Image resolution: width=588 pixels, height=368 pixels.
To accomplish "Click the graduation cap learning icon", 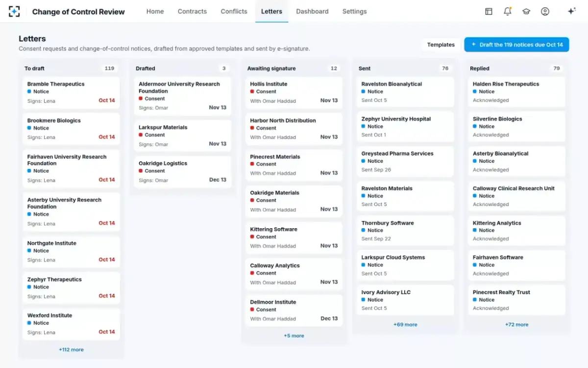I will coord(526,11).
